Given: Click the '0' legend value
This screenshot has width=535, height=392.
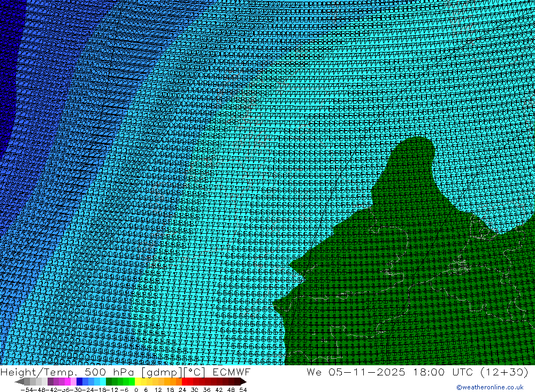Looking at the screenshot, I should tap(136, 390).
